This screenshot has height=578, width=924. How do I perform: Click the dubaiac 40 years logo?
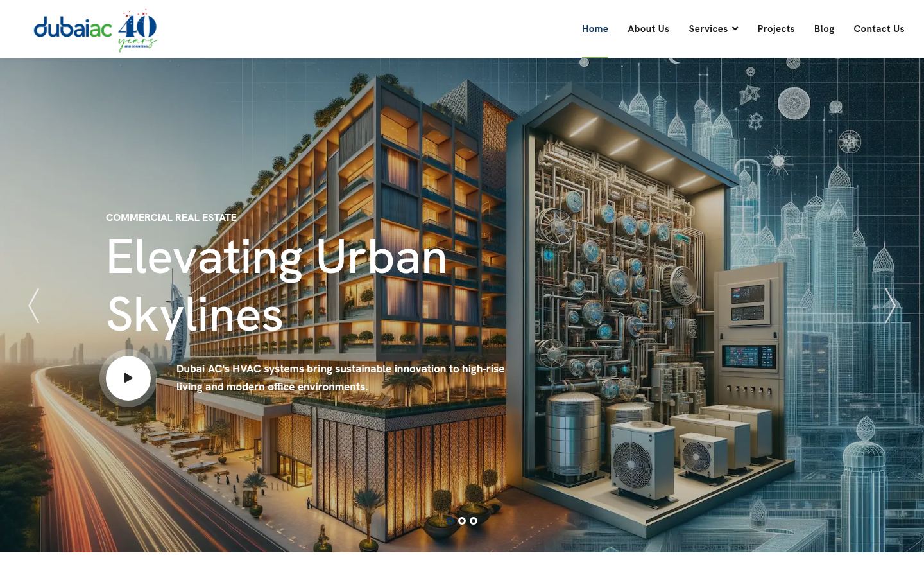pyautogui.click(x=95, y=30)
